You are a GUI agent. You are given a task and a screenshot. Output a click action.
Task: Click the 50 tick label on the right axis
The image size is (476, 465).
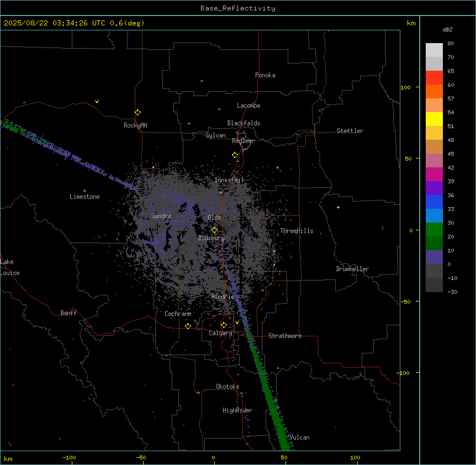[408, 158]
